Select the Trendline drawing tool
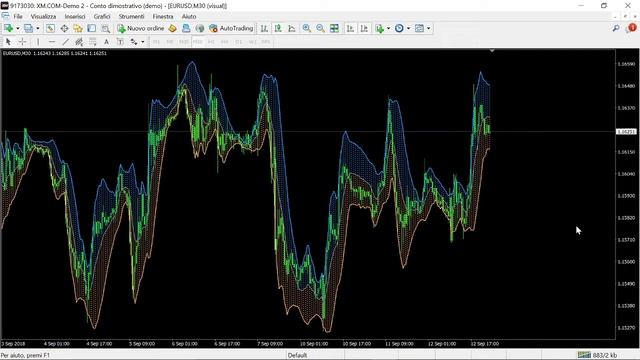640x360 pixels. click(65, 42)
